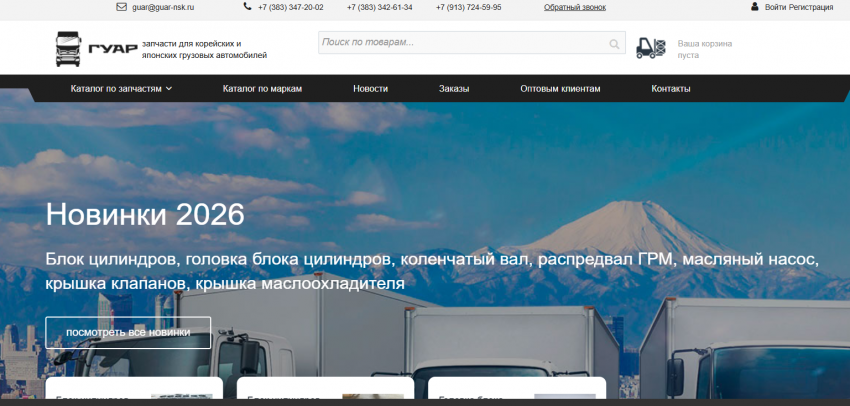Viewport: 850px width, 406px height.
Task: Click the guar@guar-nsk.ru email address
Action: click(163, 7)
